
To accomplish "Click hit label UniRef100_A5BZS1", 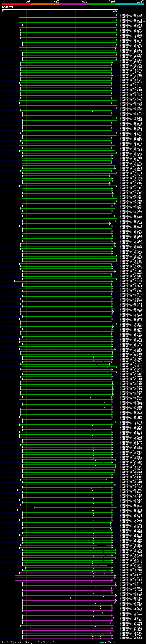I will pyautogui.click(x=131, y=60).
